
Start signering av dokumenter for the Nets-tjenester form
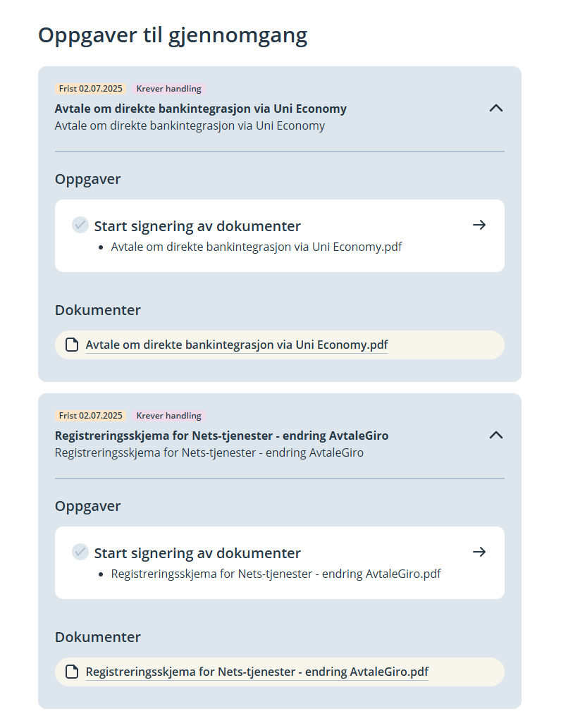pyautogui.click(x=197, y=553)
